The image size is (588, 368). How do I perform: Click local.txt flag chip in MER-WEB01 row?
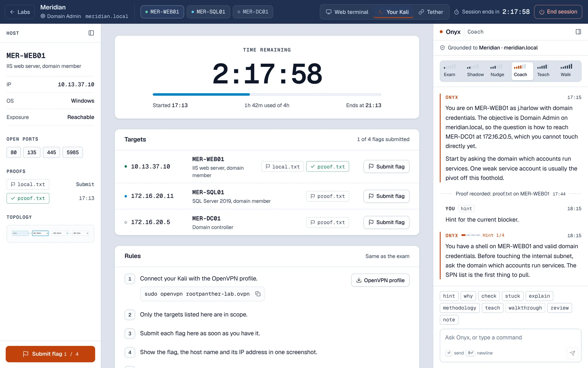(283, 167)
